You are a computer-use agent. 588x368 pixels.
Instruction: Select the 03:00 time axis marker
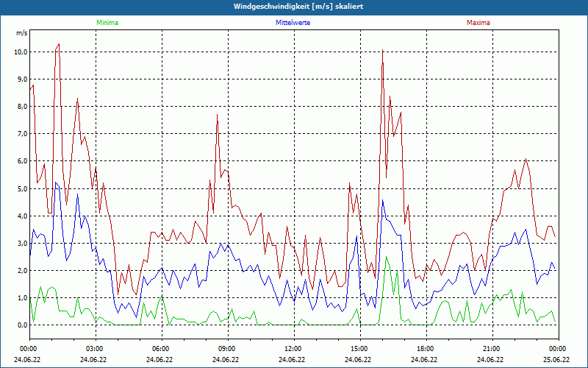(x=95, y=349)
